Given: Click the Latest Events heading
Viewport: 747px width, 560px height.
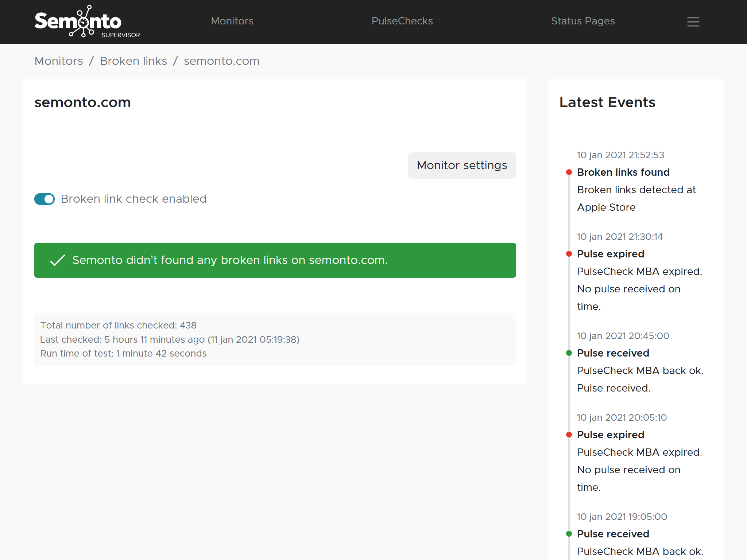Looking at the screenshot, I should (607, 102).
